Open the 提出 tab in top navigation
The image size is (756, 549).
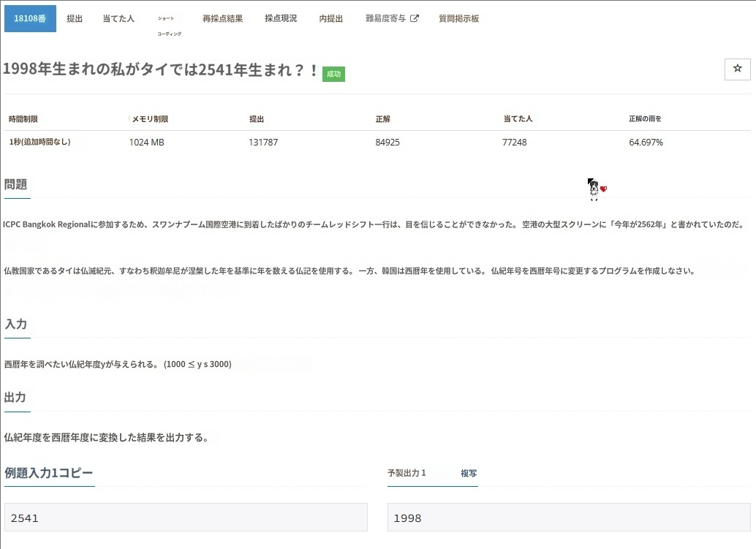(x=75, y=19)
